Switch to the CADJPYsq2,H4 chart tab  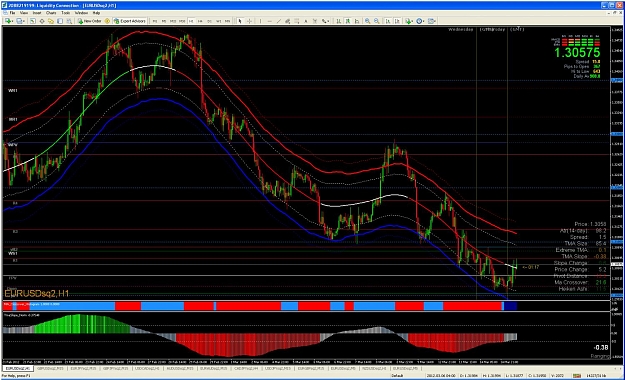tap(247, 368)
